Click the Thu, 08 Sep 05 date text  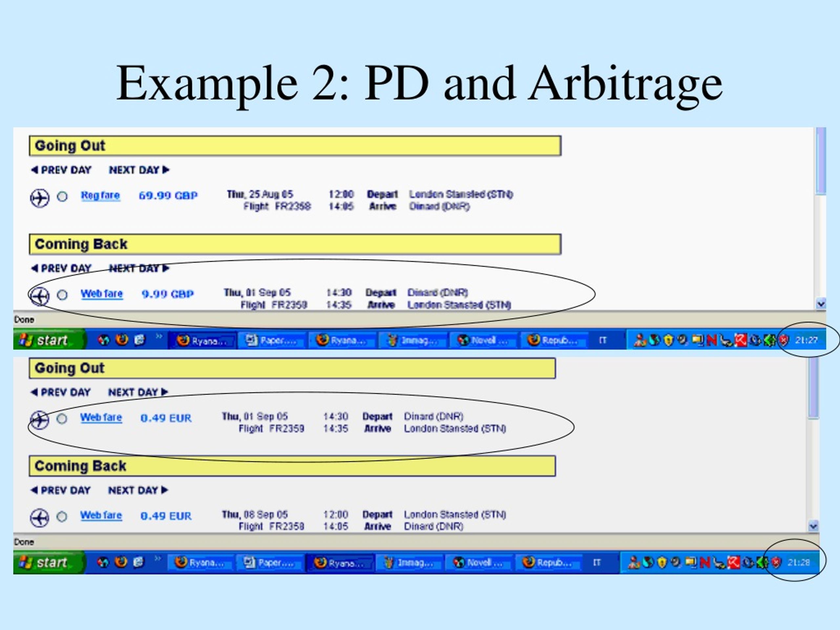[255, 514]
